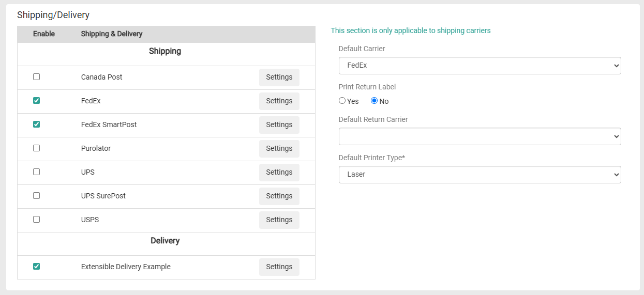Image resolution: width=644 pixels, height=295 pixels.
Task: Click the Shipping & Delivery column header
Action: (112, 34)
